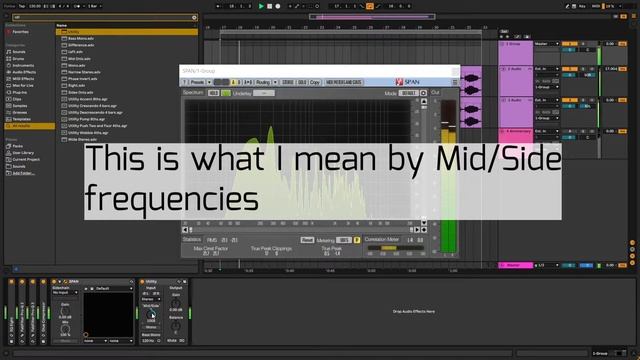Expand the SPAN Routing dropdown arrow
This screenshot has width=640, height=360.
coord(275,82)
